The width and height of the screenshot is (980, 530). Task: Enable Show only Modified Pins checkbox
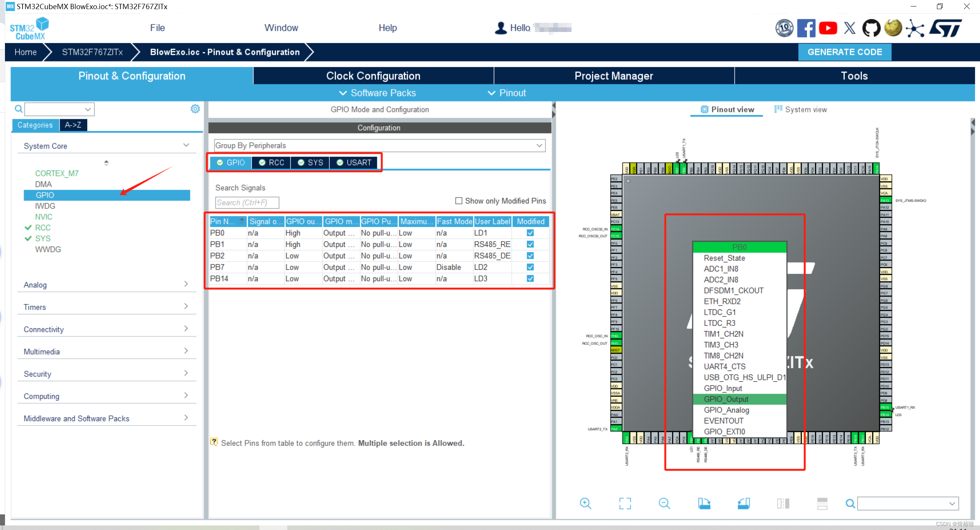(458, 200)
